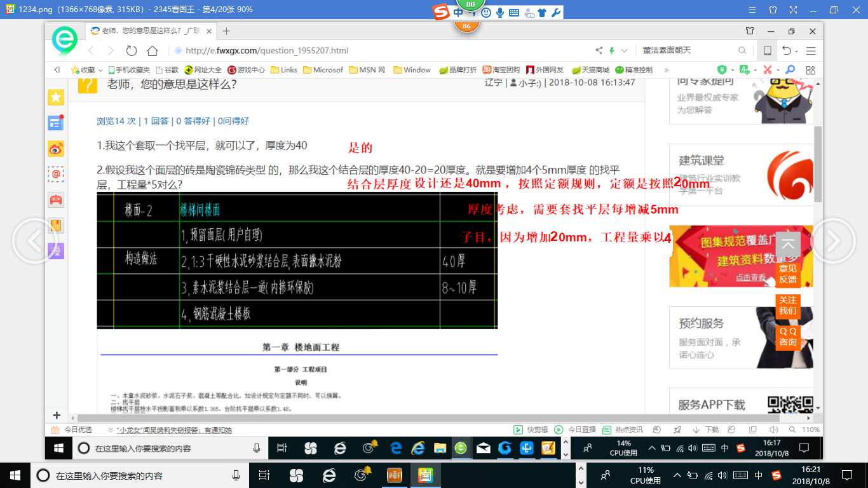The height and width of the screenshot is (488, 868).
Task: Open Sogou IME toolbox wrench icon
Action: click(x=555, y=13)
